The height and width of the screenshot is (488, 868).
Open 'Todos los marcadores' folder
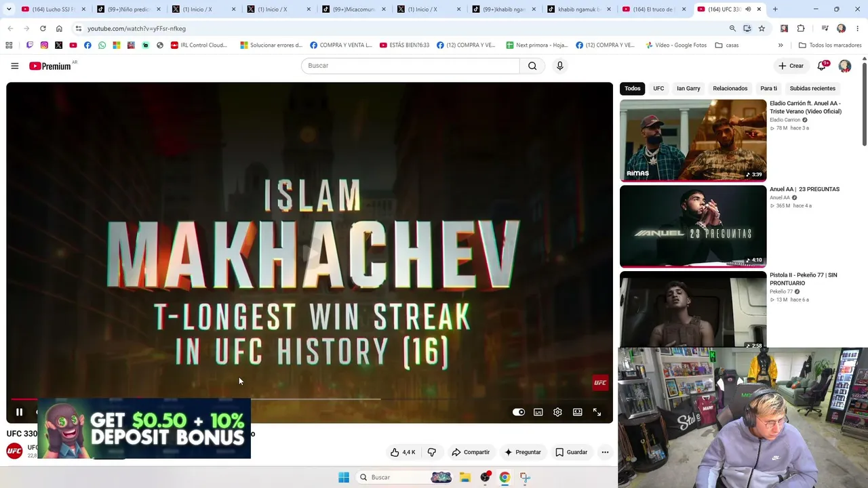[830, 45]
